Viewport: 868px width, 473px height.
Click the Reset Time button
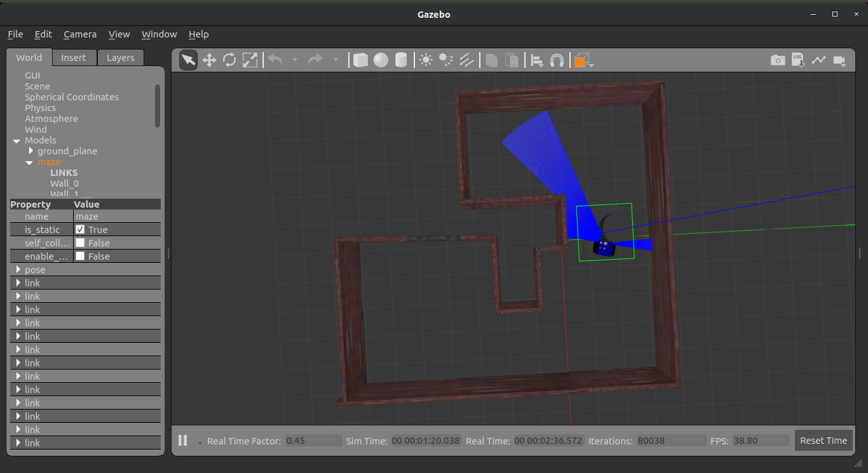[x=824, y=441]
